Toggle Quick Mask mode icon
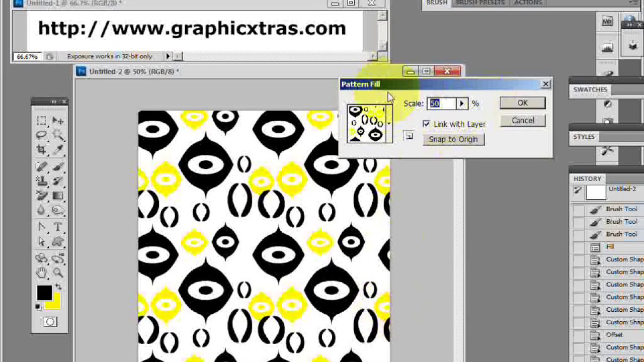The width and height of the screenshot is (644, 362). [50, 322]
